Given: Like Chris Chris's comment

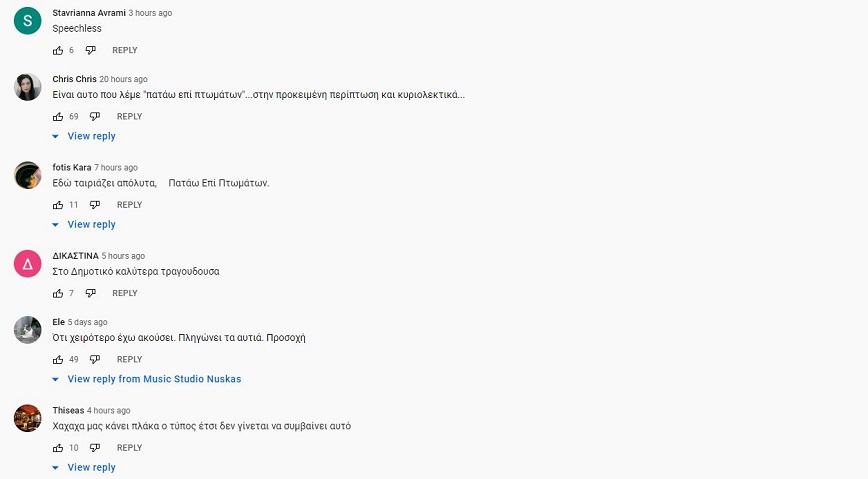Looking at the screenshot, I should point(58,116).
